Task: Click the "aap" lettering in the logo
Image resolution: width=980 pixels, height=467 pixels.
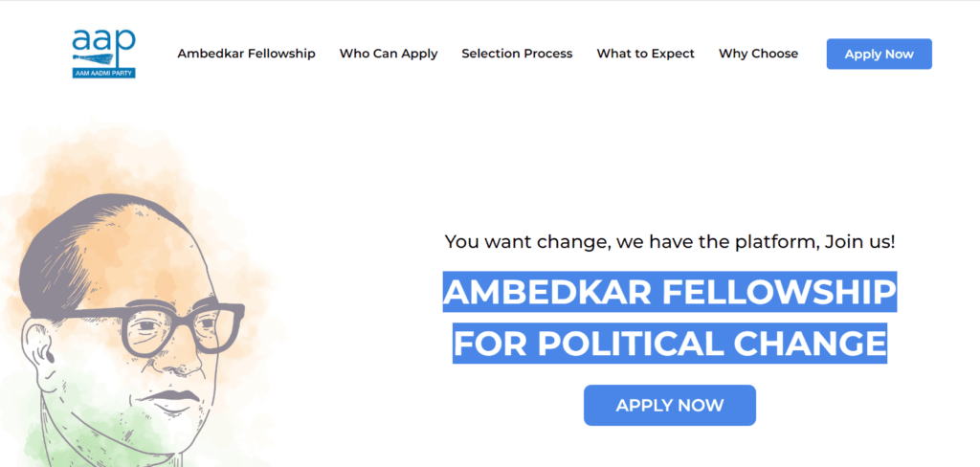Action: [x=103, y=40]
